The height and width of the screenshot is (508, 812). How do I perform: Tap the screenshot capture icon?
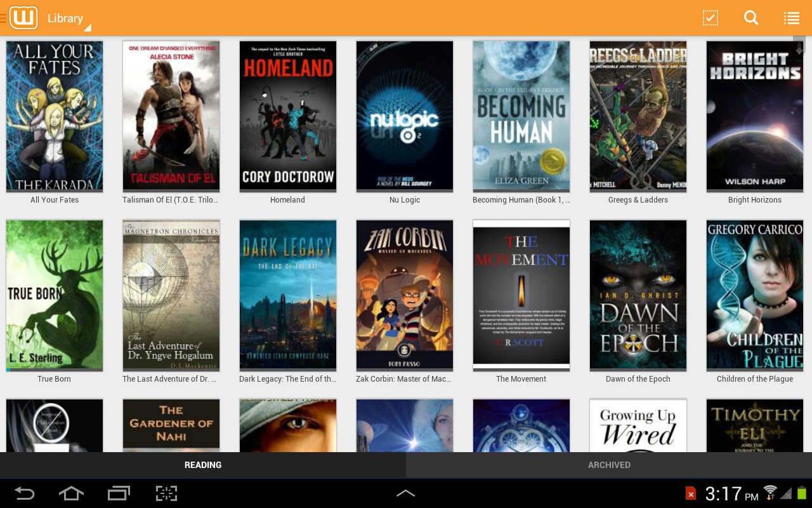click(x=166, y=493)
